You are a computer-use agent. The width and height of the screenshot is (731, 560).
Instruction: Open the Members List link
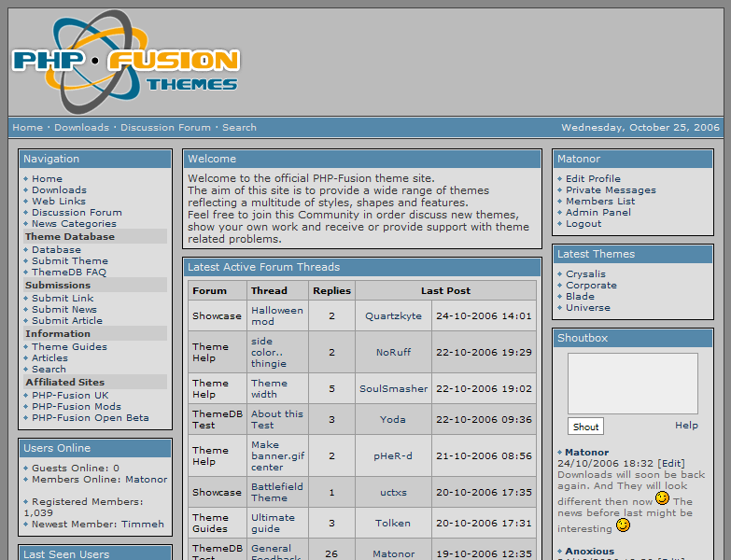[x=600, y=202]
